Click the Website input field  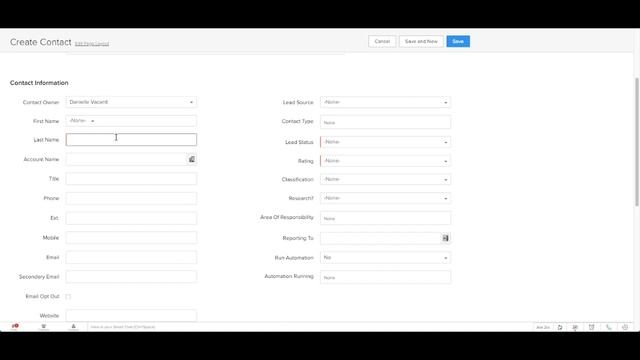click(x=131, y=316)
